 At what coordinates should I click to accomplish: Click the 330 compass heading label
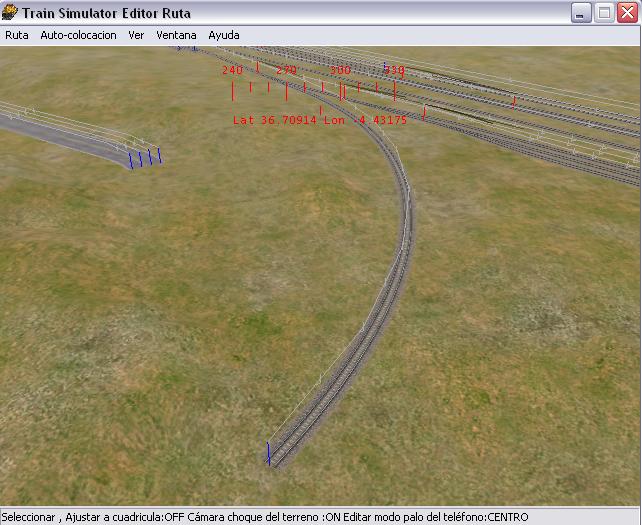pos(394,71)
